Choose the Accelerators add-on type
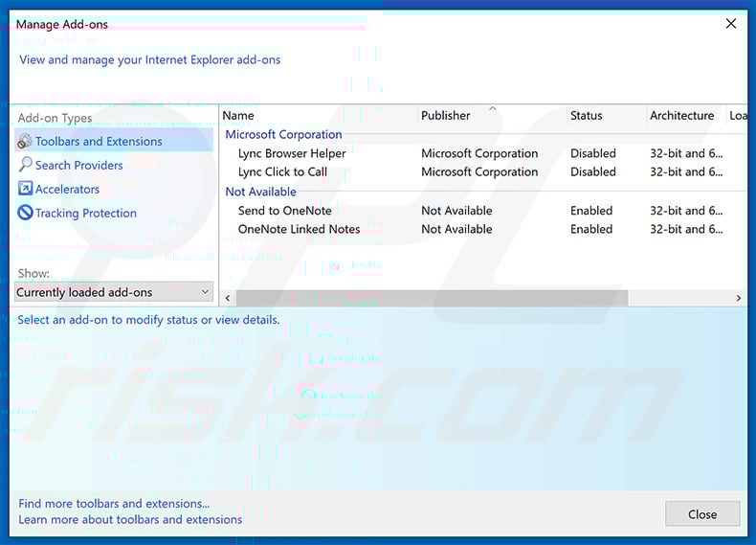The height and width of the screenshot is (545, 756). [x=68, y=190]
